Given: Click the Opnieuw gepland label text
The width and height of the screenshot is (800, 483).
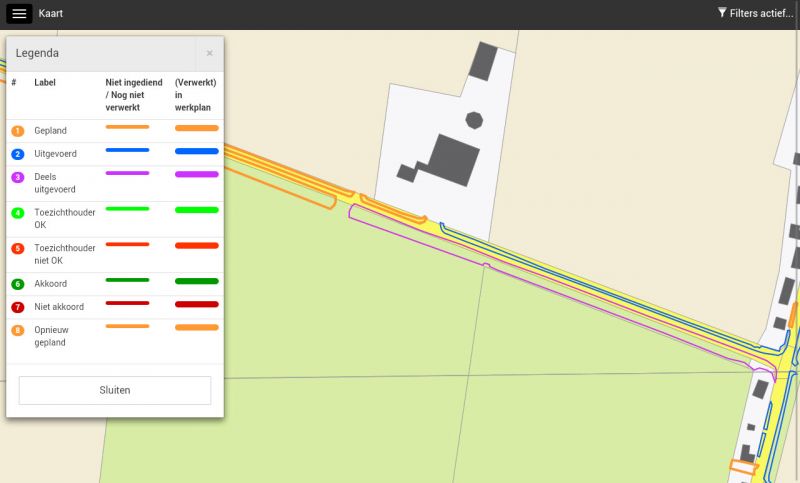Looking at the screenshot, I should [x=52, y=336].
